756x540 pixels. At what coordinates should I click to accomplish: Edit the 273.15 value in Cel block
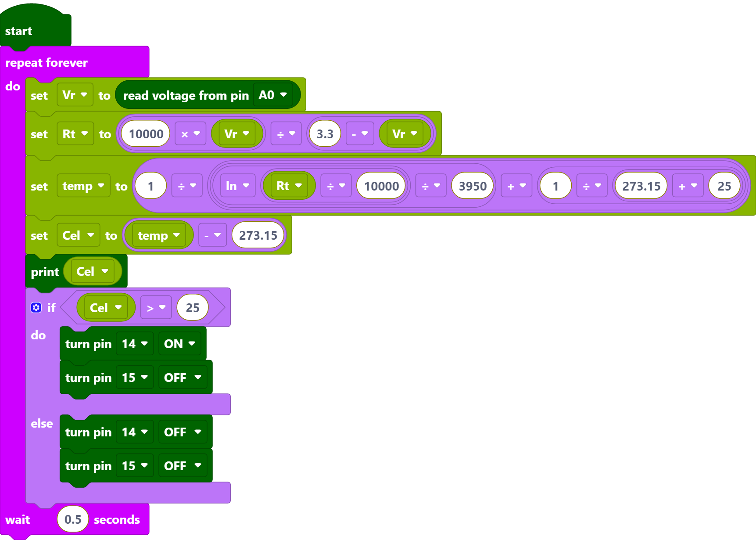point(258,235)
